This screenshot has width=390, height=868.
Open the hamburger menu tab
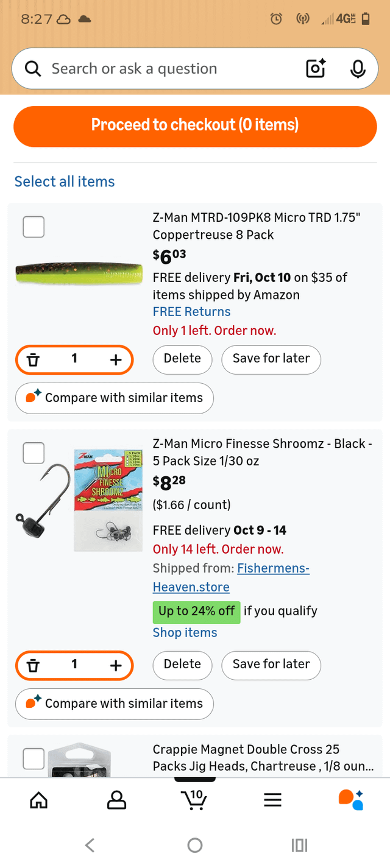tap(272, 799)
